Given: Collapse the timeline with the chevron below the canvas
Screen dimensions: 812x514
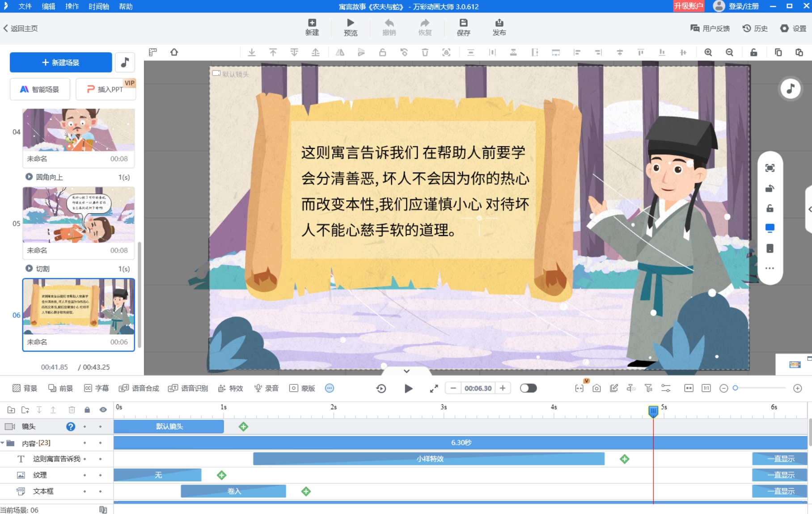Looking at the screenshot, I should coord(406,371).
